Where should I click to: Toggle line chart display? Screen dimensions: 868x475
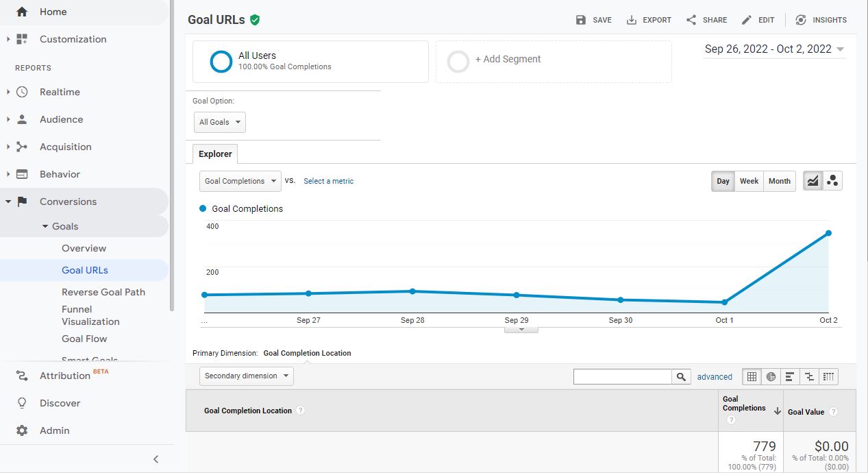pos(813,181)
